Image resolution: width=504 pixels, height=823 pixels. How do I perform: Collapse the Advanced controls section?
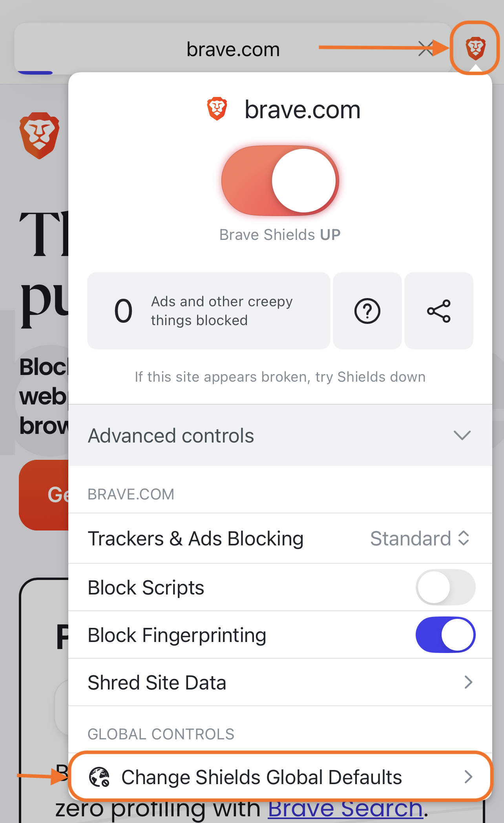[x=462, y=435]
